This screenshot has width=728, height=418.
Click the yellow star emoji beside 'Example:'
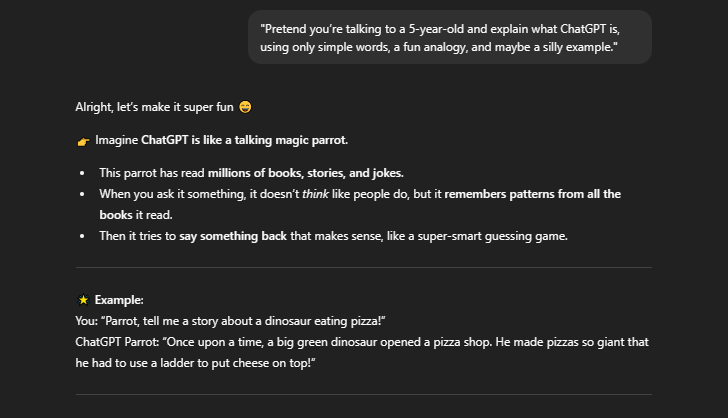point(83,300)
